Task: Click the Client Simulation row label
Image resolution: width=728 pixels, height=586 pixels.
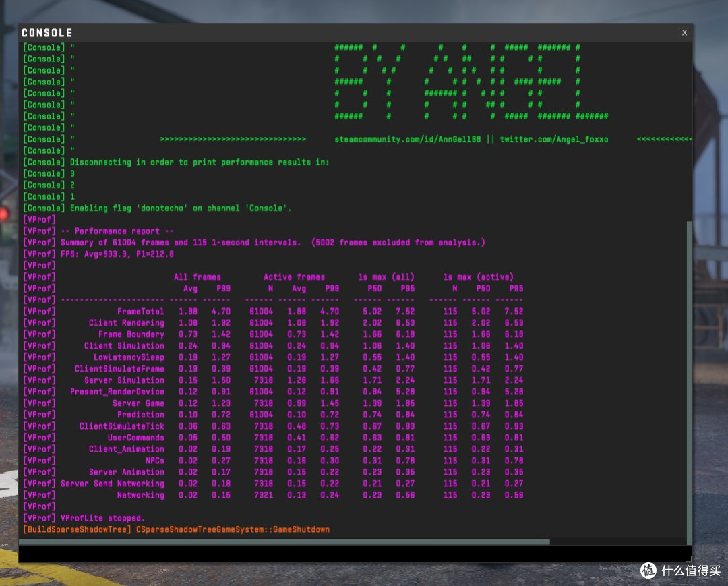Action: pos(124,345)
